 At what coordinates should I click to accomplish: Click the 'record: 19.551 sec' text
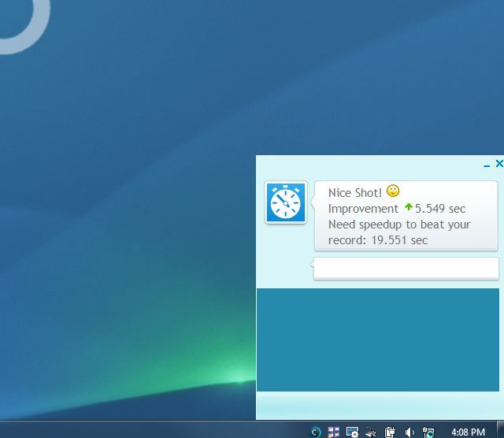[378, 240]
